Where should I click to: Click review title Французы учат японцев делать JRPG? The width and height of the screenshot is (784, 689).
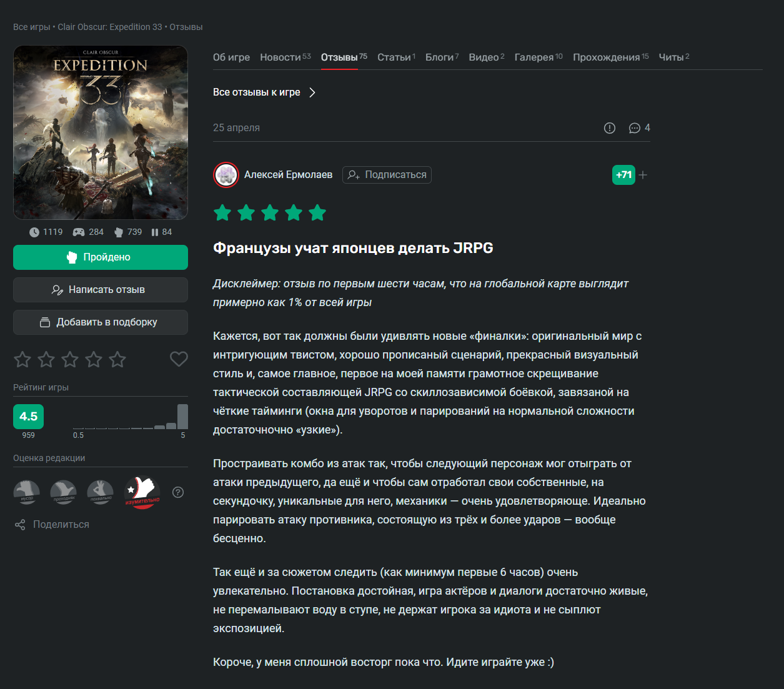(353, 248)
